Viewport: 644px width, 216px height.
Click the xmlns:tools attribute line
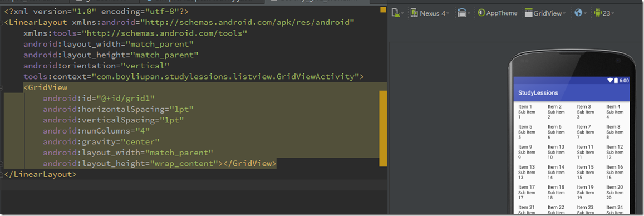[135, 33]
